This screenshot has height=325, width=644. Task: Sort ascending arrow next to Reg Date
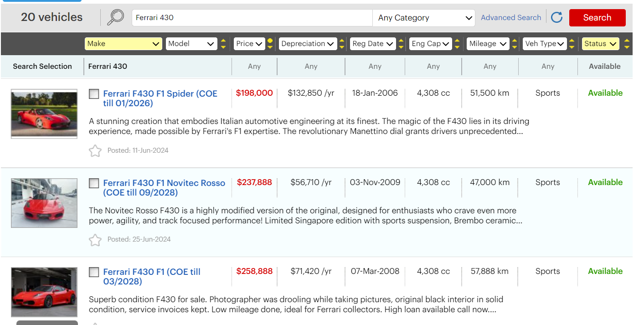[401, 41]
